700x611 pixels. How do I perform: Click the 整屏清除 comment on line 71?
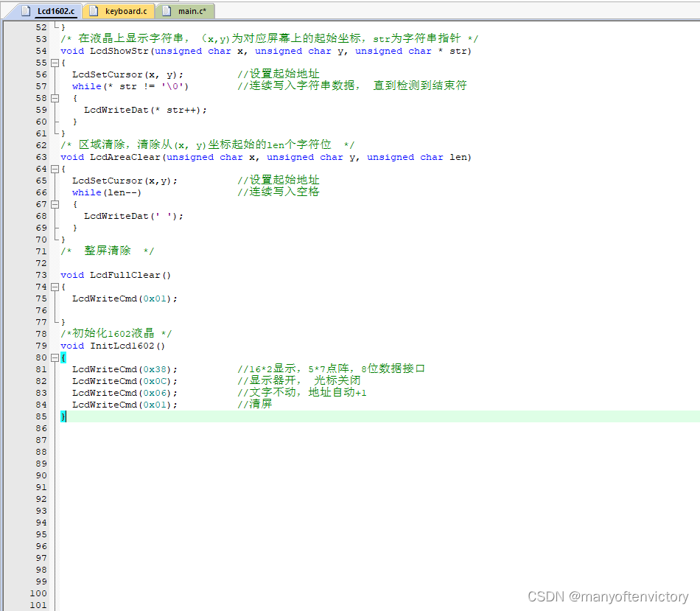[x=108, y=251]
